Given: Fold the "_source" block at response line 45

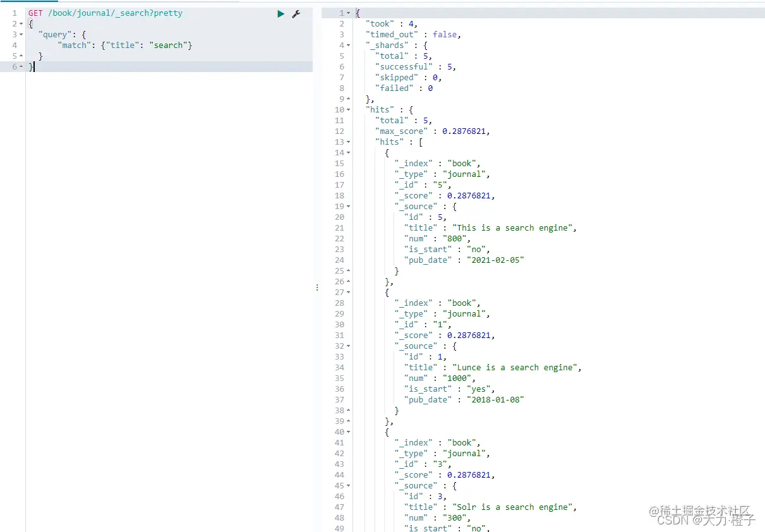Looking at the screenshot, I should pyautogui.click(x=348, y=486).
